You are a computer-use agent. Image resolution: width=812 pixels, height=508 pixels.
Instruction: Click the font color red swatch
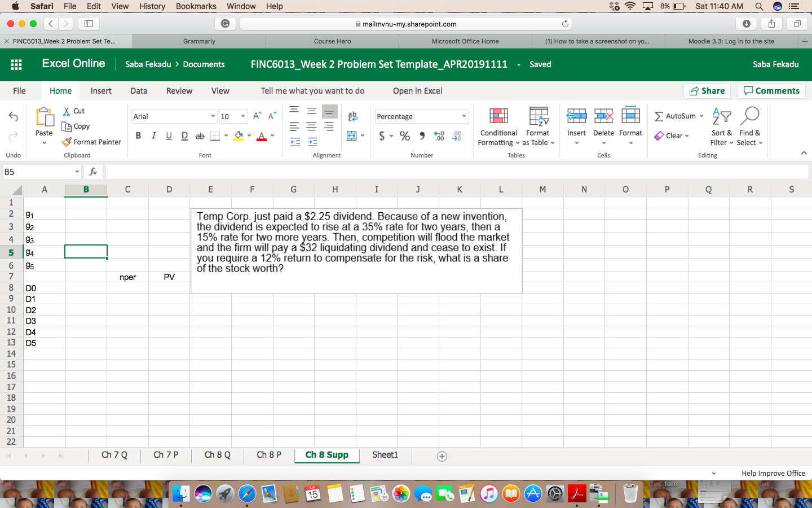tap(261, 138)
